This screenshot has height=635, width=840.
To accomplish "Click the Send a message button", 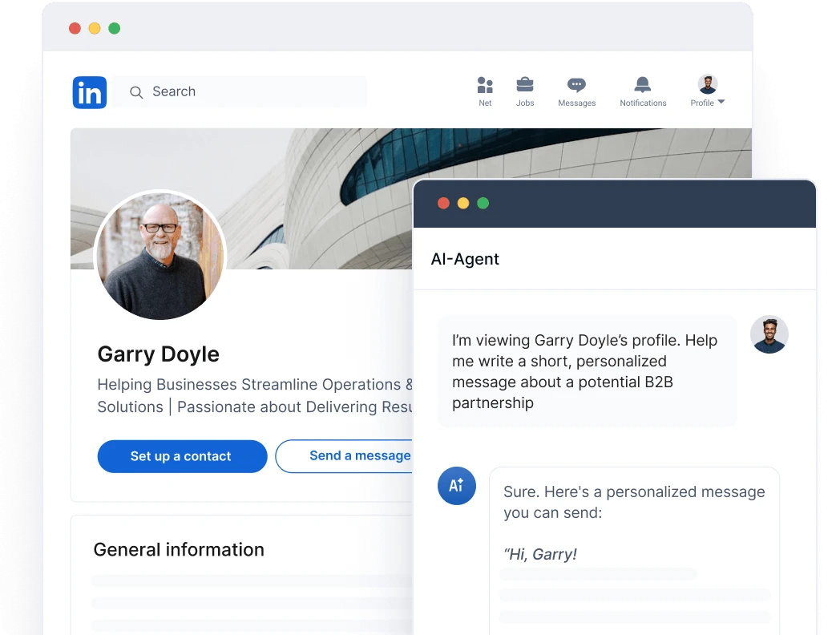I will (344, 456).
